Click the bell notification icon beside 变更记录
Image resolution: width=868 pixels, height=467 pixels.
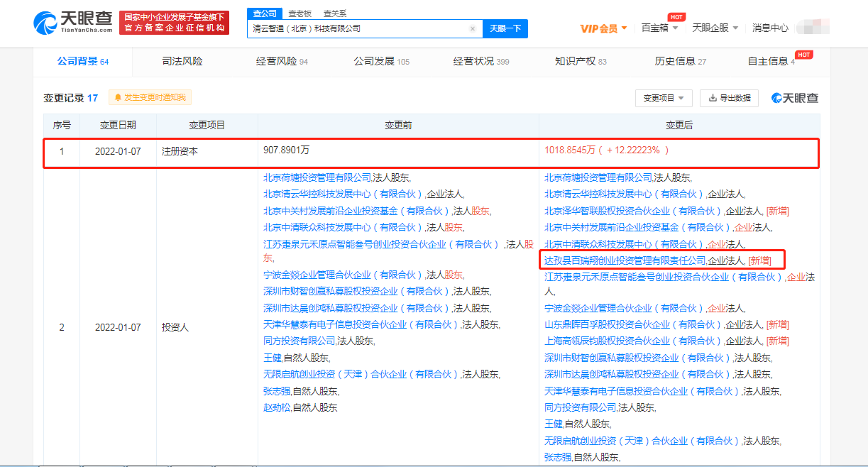(x=117, y=98)
